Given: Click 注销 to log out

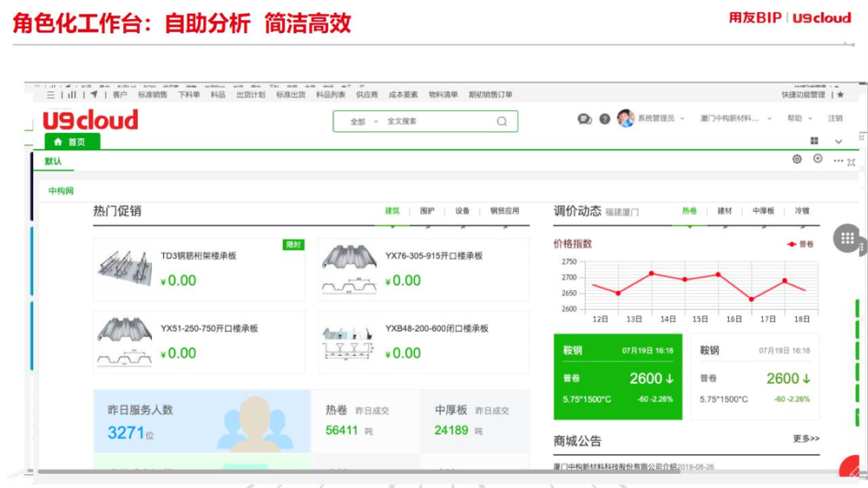Looking at the screenshot, I should point(835,118).
